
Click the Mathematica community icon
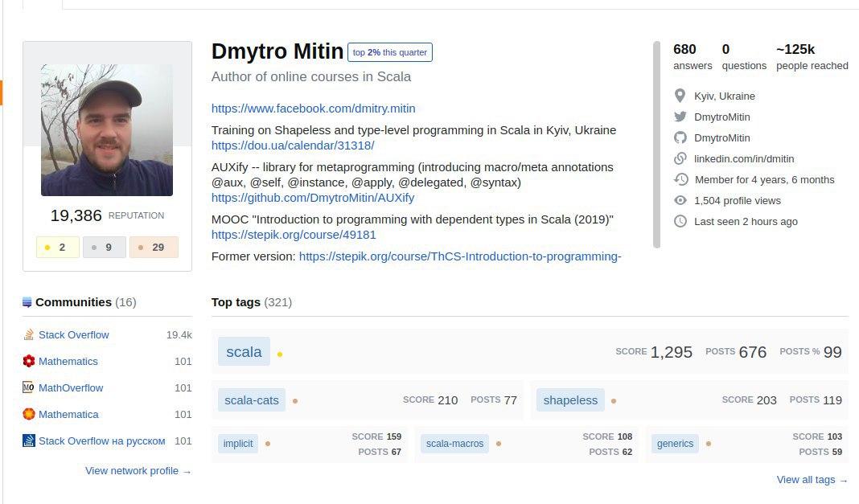[29, 414]
